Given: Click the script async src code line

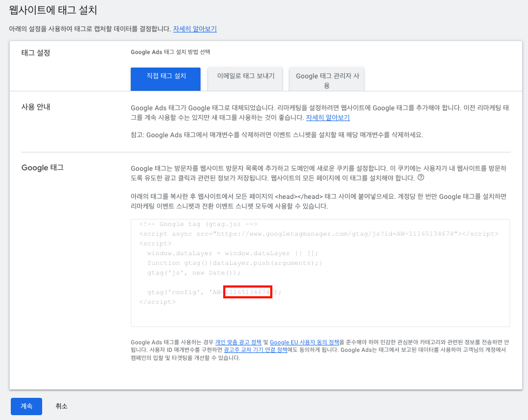Looking at the screenshot, I should click(318, 234).
